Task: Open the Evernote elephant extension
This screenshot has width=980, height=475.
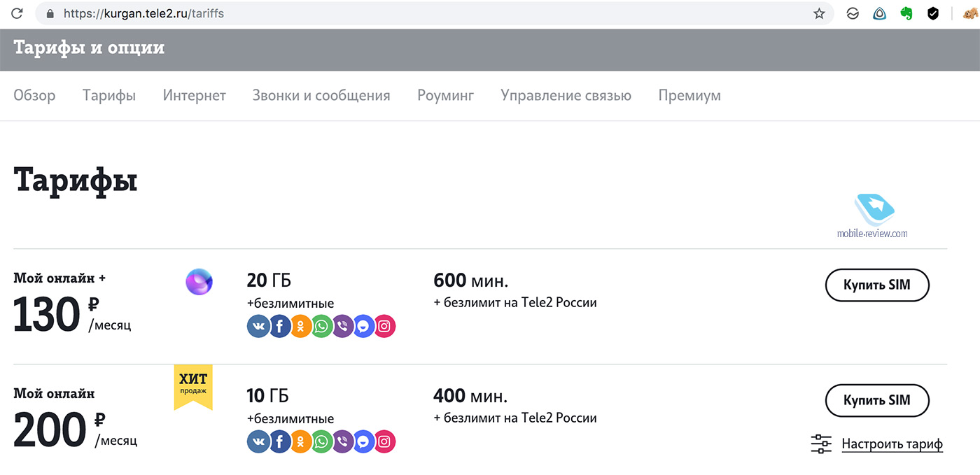Action: [906, 13]
